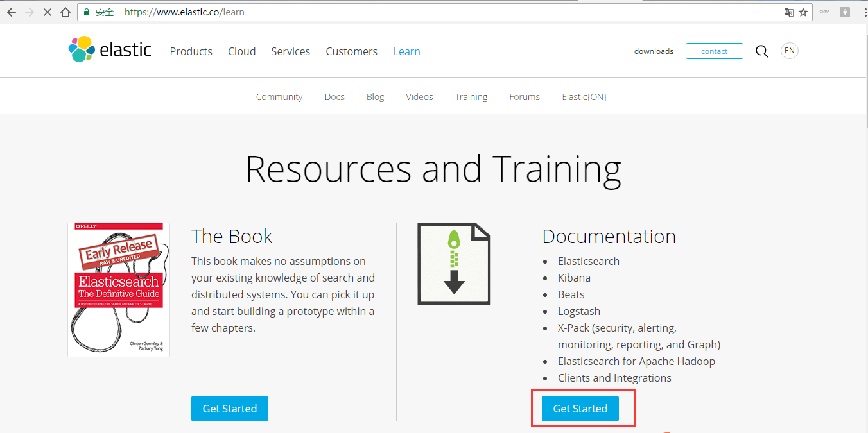The image size is (868, 433).
Task: Open the Training section
Action: click(x=471, y=97)
